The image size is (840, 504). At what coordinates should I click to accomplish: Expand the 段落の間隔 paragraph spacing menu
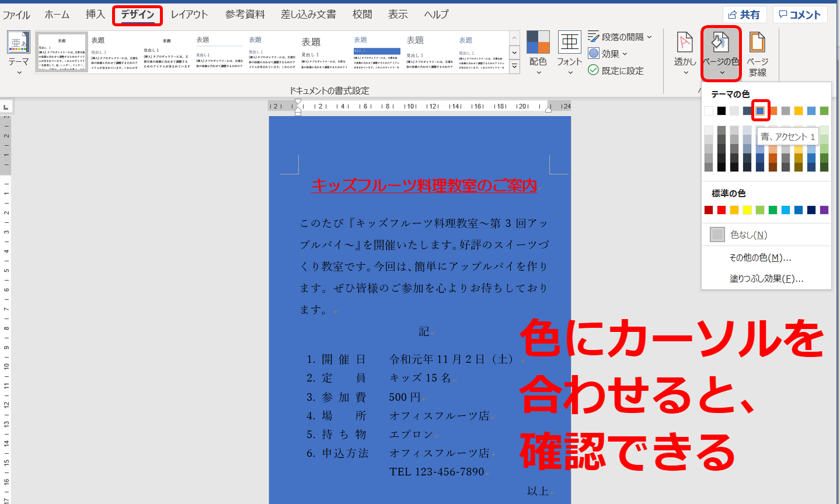[x=620, y=37]
